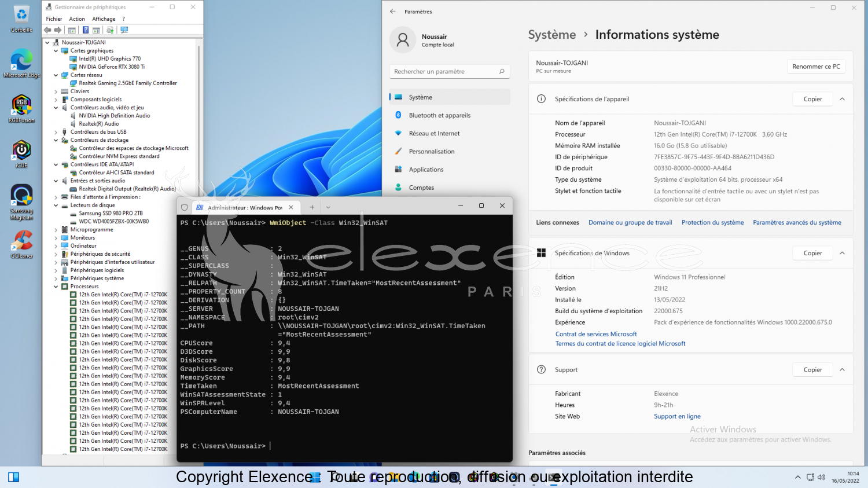
Task: Click the Renommer ce PC button
Action: tap(816, 67)
